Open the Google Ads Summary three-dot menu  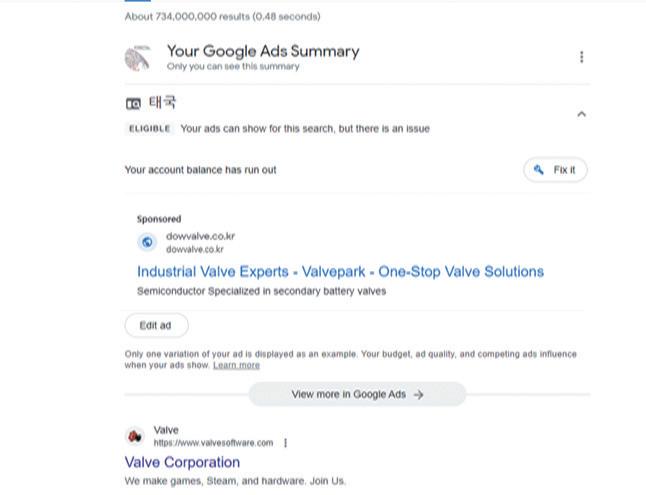(x=581, y=57)
